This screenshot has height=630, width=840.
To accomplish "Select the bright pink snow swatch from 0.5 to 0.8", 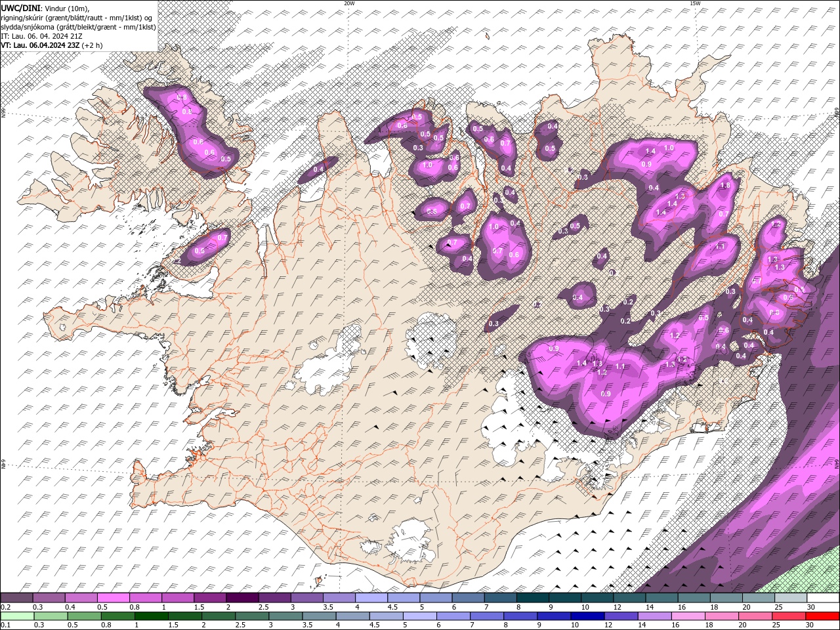I will click(x=113, y=598).
